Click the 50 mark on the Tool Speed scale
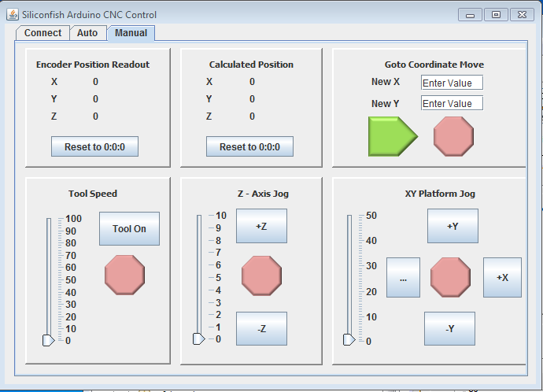 coord(71,279)
